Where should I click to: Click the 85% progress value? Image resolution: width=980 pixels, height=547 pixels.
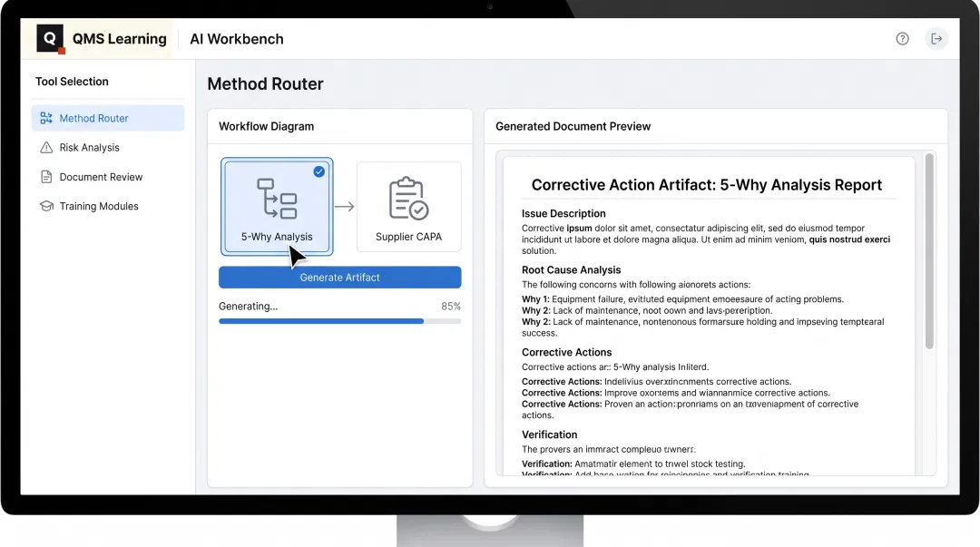(x=451, y=307)
